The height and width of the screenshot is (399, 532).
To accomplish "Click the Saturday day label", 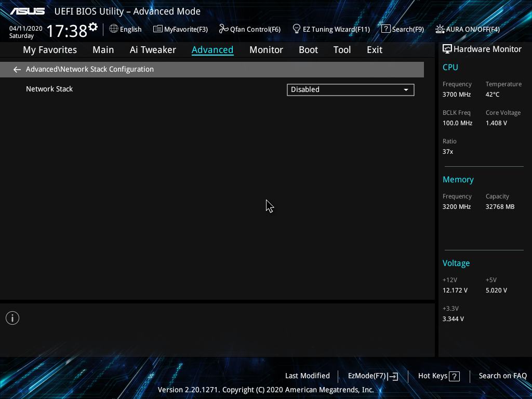I will [21, 36].
